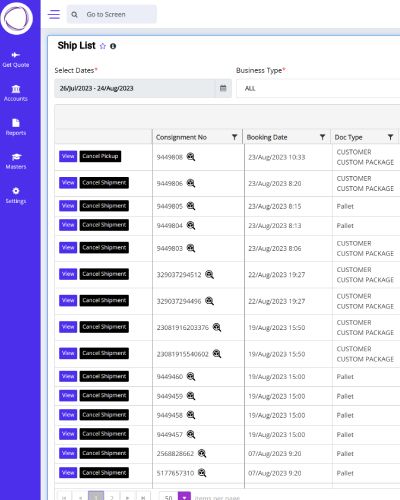Click Cancel Shipment for consignment 9449458
Viewport: 400px width, 500px height.
tap(104, 415)
